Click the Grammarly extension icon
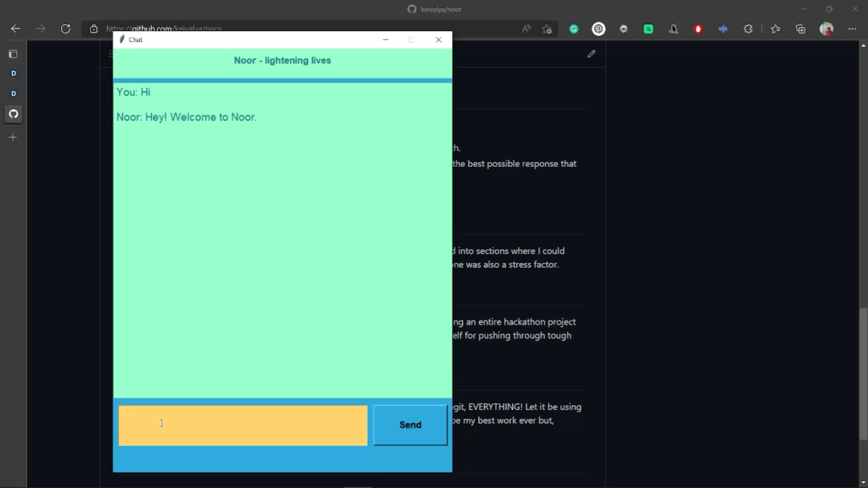This screenshot has height=488, width=868. (x=574, y=29)
